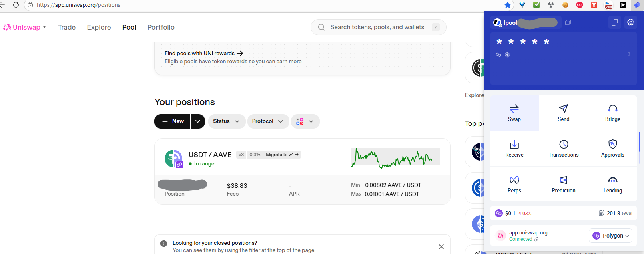Expand the Protocol filter dropdown
644x254 pixels.
click(268, 121)
